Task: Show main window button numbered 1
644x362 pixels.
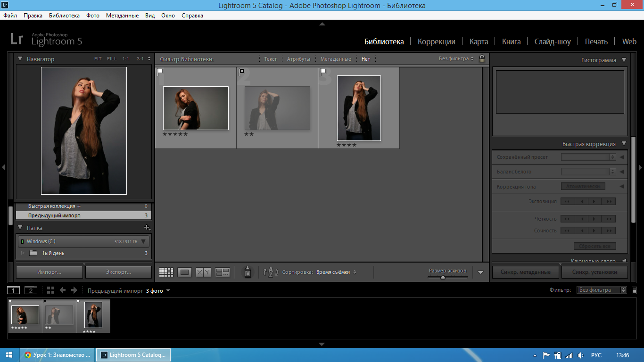Action: click(14, 290)
